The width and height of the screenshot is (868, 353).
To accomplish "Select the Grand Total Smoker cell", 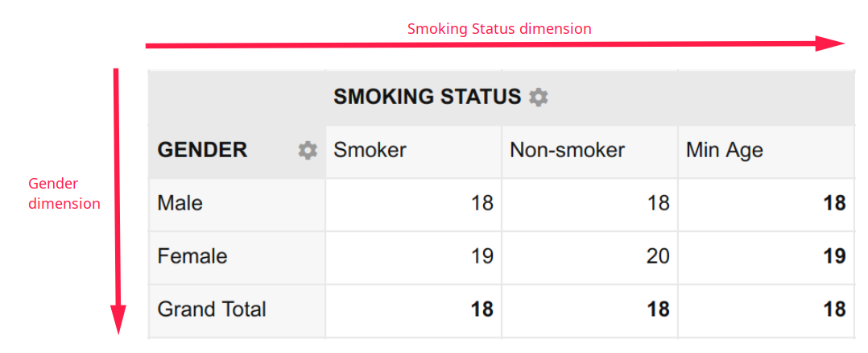I will 414,311.
